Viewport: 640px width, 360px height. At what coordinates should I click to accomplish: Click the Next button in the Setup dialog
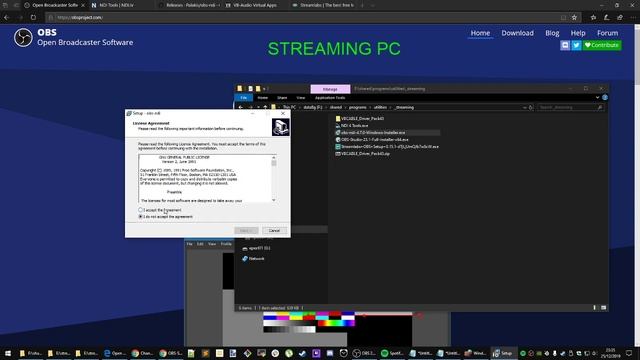click(x=246, y=231)
